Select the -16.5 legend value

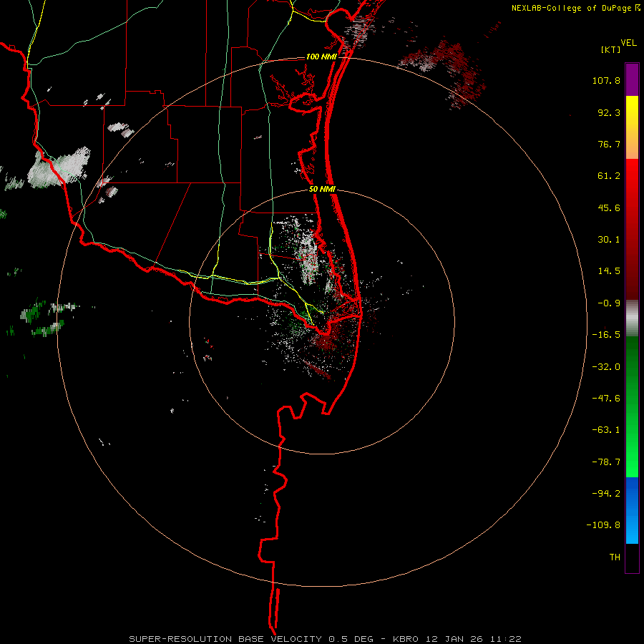click(606, 335)
